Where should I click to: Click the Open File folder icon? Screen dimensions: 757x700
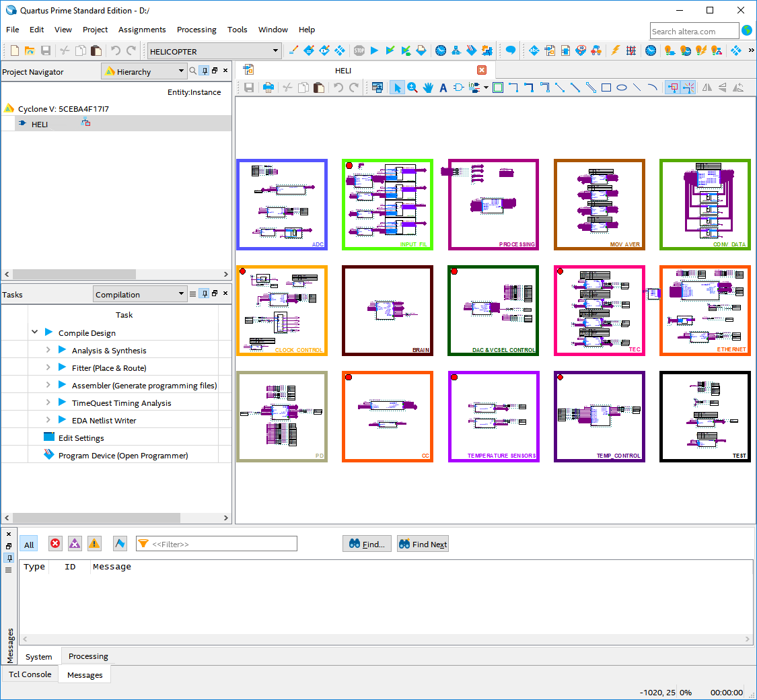(x=30, y=50)
